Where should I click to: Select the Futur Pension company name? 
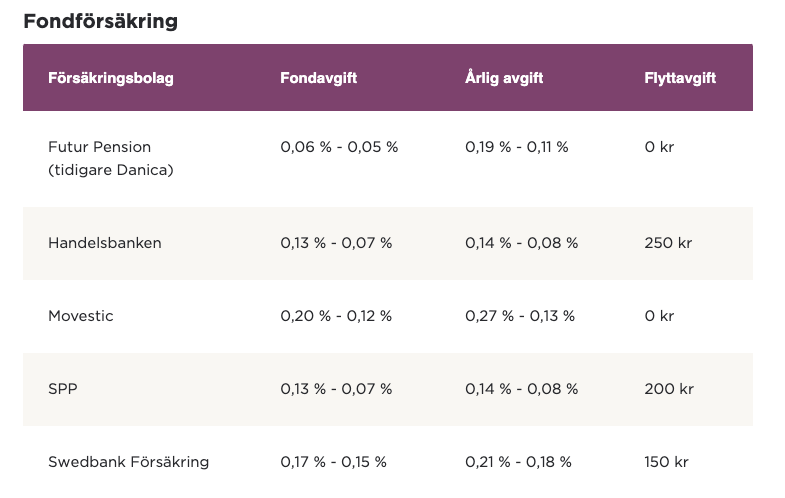click(100, 147)
